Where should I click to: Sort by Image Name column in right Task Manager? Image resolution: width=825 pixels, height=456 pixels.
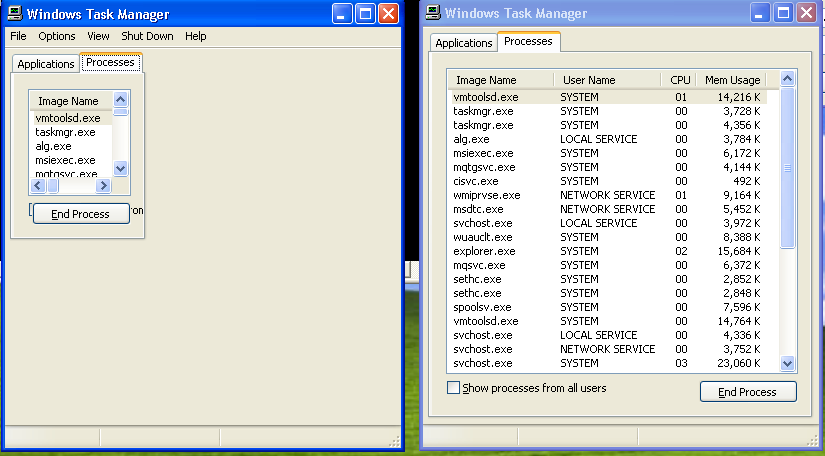[500, 80]
